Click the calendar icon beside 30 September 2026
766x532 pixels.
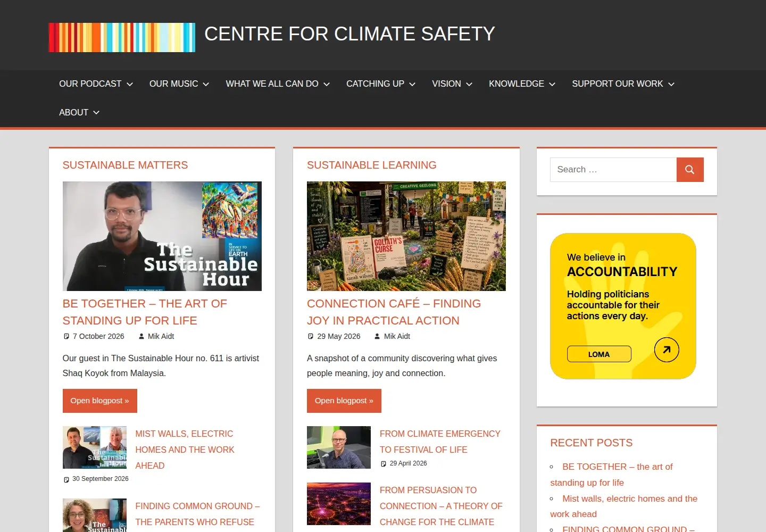click(x=66, y=479)
